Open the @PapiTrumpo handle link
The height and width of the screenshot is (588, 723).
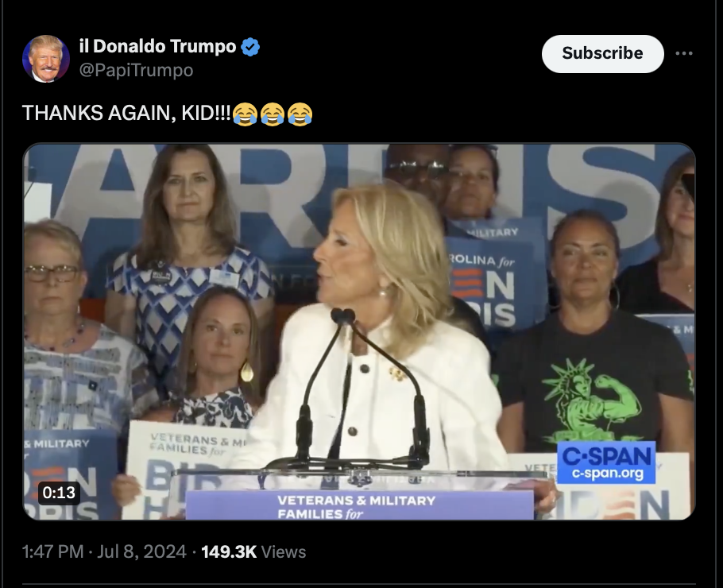[x=136, y=71]
